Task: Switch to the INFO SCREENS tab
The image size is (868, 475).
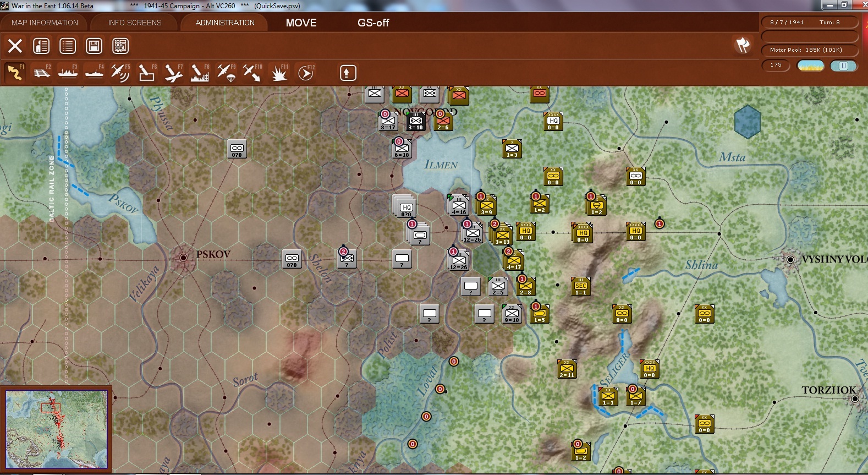Action: tap(135, 23)
